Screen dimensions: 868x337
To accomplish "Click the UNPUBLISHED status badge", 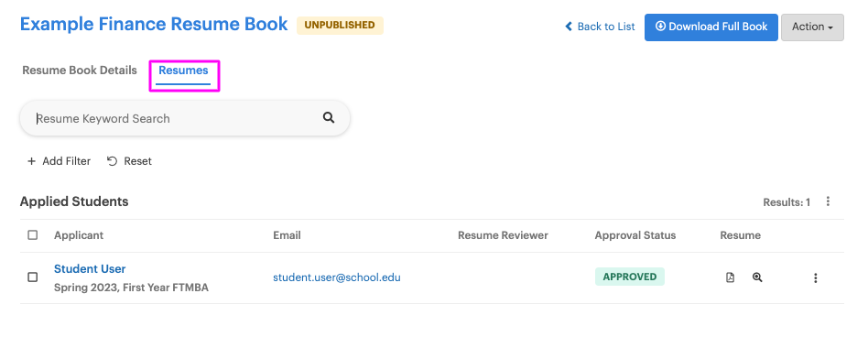I will [340, 26].
